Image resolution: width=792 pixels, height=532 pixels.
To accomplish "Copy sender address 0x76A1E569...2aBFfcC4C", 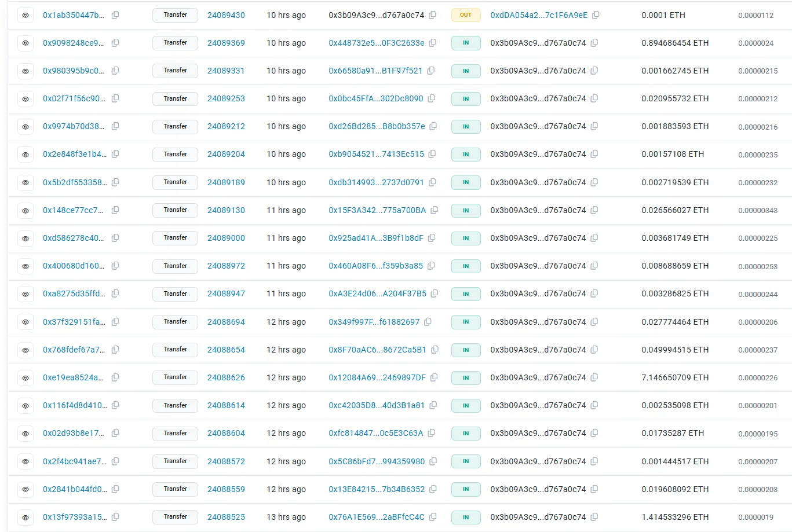I will click(x=432, y=517).
